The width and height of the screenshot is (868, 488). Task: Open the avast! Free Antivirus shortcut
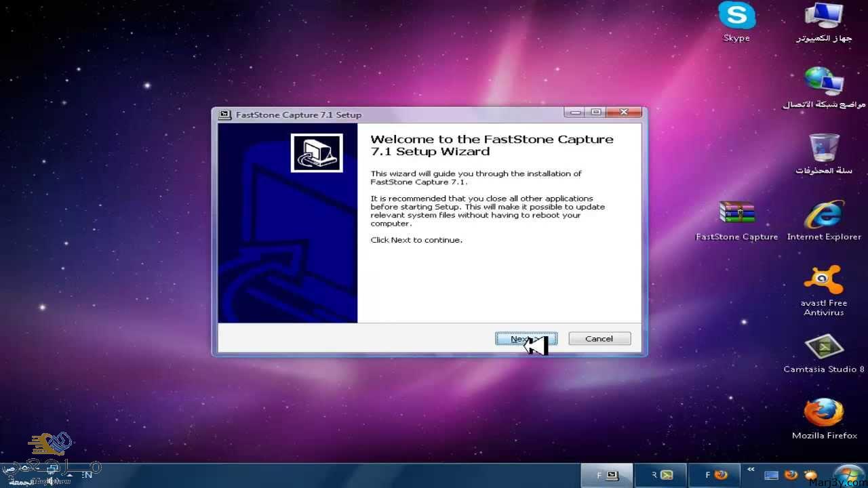[824, 291]
